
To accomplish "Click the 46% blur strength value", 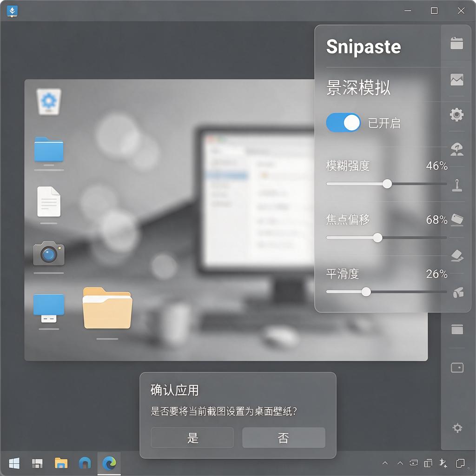I will [x=436, y=166].
